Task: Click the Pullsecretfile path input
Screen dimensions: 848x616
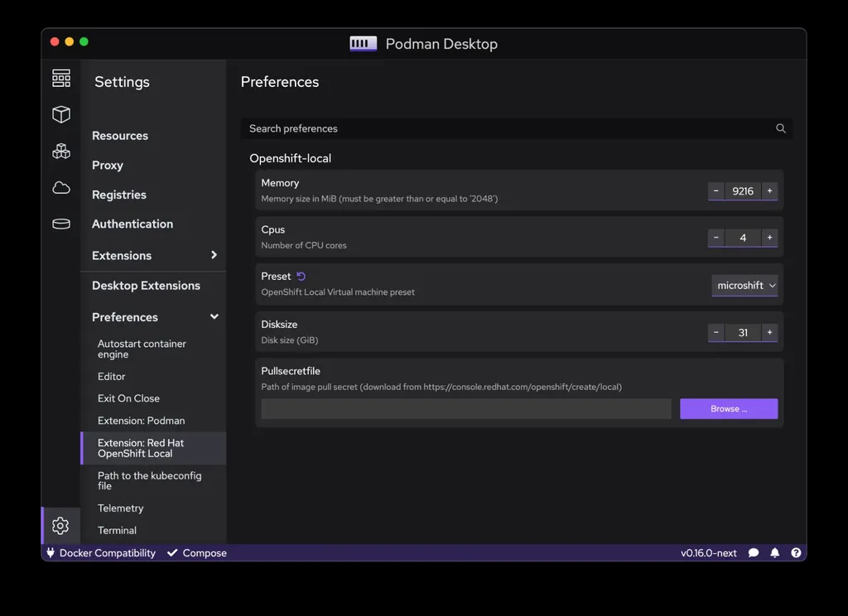Action: pyautogui.click(x=466, y=409)
